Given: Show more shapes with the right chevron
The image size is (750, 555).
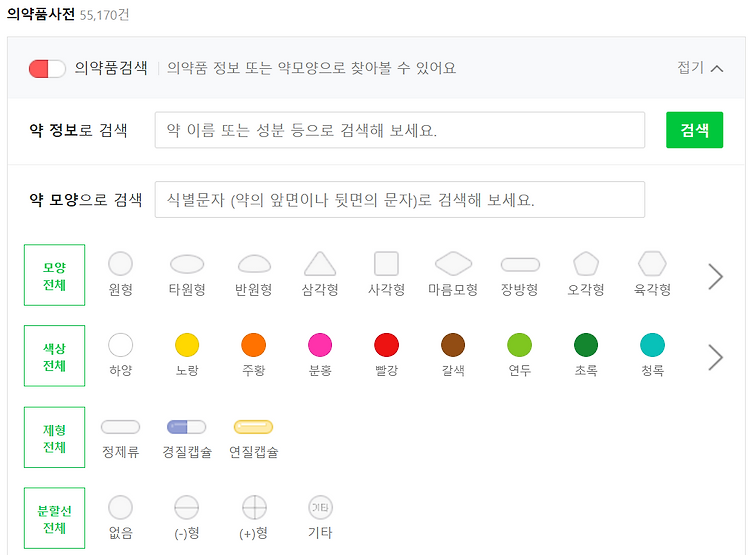Looking at the screenshot, I should 715,276.
